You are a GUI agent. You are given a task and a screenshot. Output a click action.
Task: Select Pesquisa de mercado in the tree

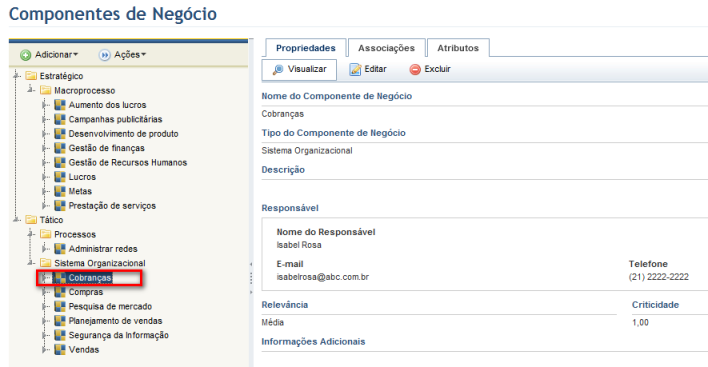[x=110, y=307]
